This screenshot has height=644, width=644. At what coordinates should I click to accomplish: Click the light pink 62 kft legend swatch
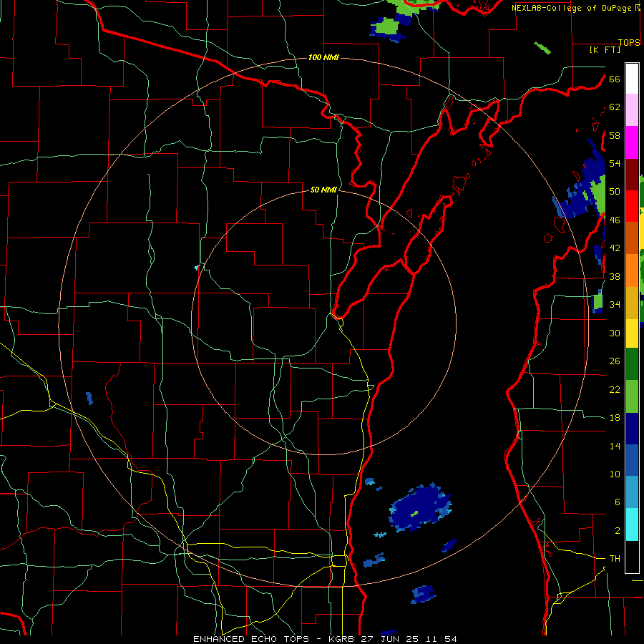point(632,110)
